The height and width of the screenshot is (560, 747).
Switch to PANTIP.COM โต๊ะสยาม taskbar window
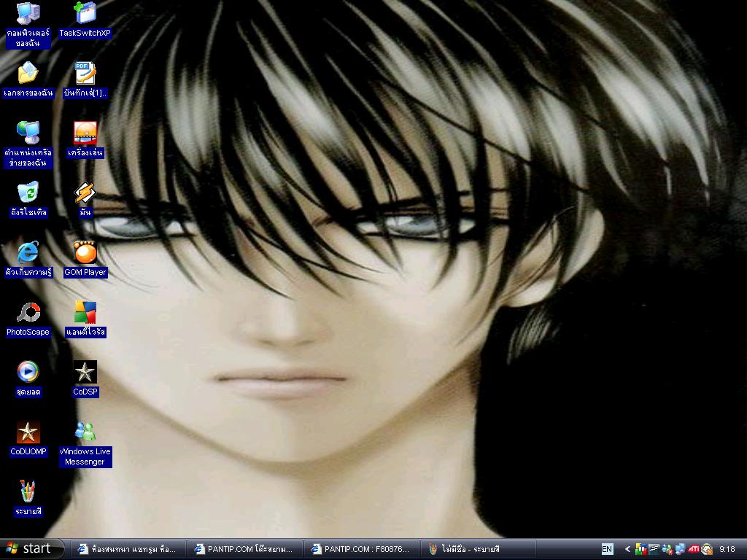(245, 549)
